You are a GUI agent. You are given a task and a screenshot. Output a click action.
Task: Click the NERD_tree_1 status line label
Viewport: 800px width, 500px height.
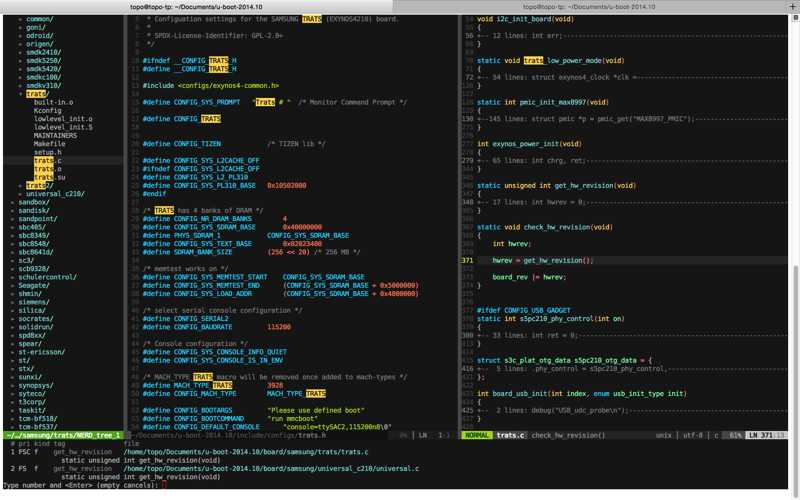click(63, 435)
